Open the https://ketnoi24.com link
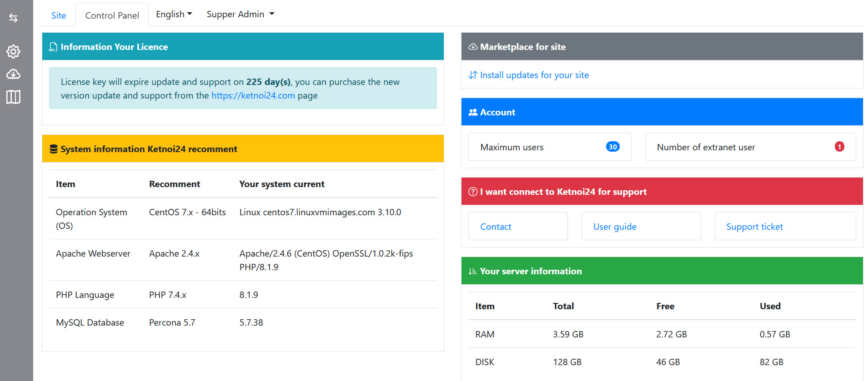The image size is (868, 381). [253, 95]
